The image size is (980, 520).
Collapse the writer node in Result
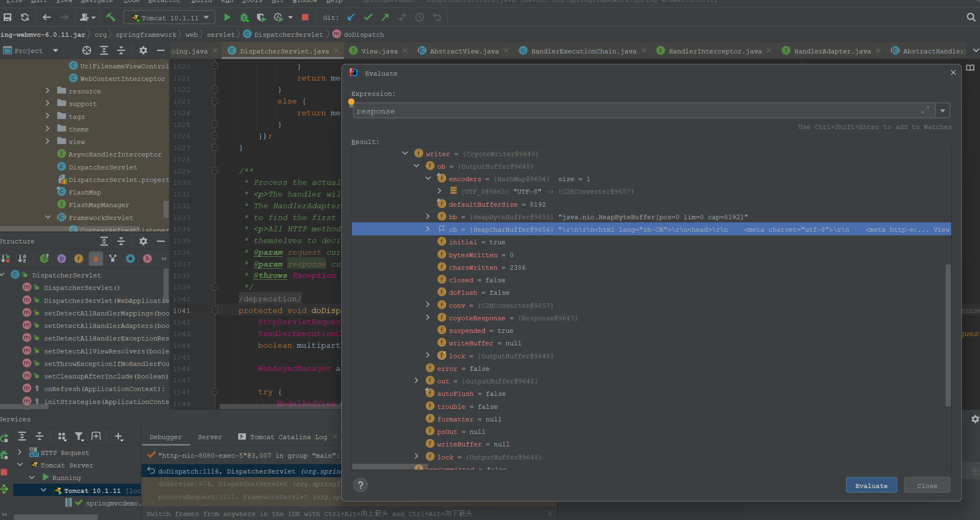[405, 154]
